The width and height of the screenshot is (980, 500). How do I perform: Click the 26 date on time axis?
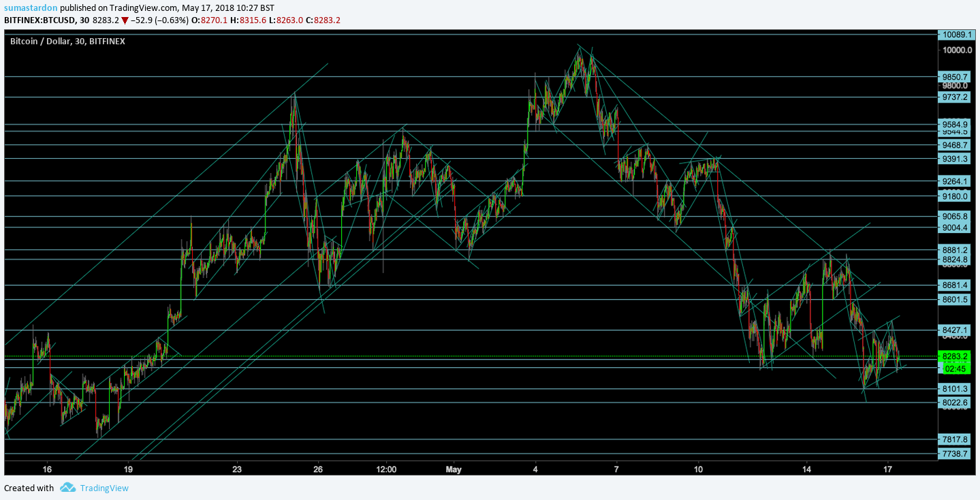(318, 469)
